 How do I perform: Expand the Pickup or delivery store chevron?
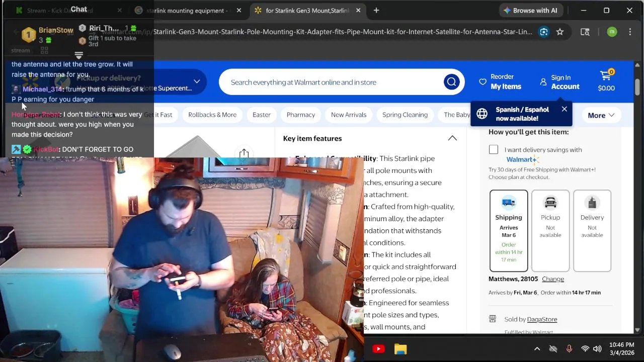pyautogui.click(x=197, y=81)
